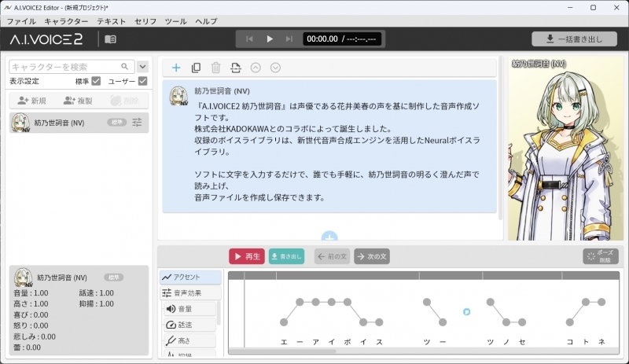The image size is (629, 364).
Task: Click the round blue add-line button
Action: point(329,237)
